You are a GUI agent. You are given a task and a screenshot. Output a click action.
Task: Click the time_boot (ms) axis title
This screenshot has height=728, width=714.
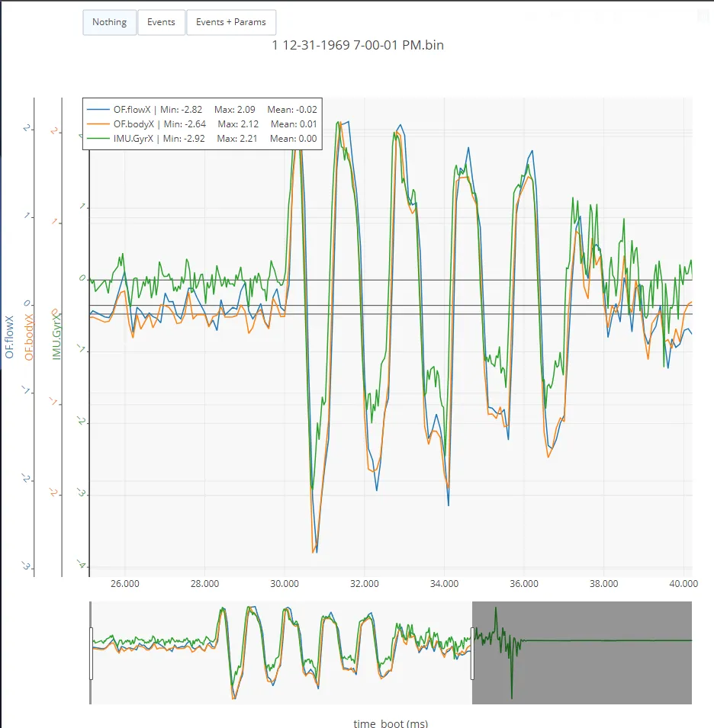pyautogui.click(x=391, y=723)
